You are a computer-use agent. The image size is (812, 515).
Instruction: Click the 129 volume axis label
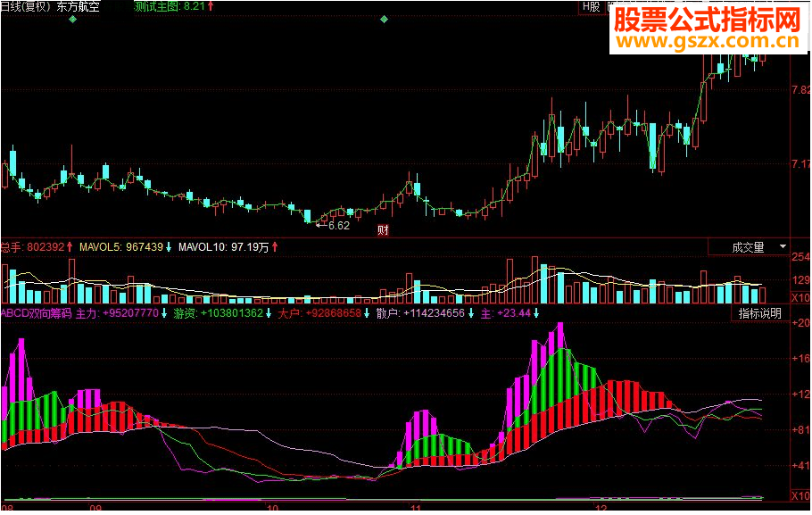point(800,280)
